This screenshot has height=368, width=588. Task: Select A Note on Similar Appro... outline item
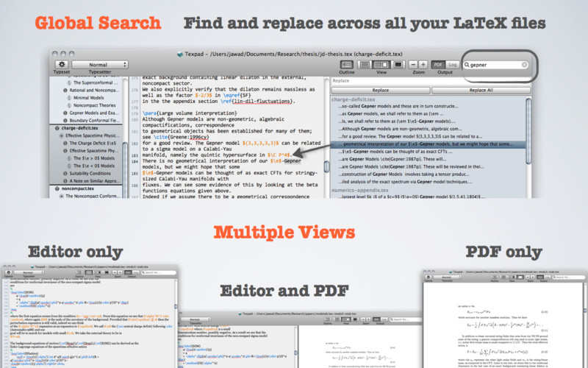pyautogui.click(x=94, y=180)
